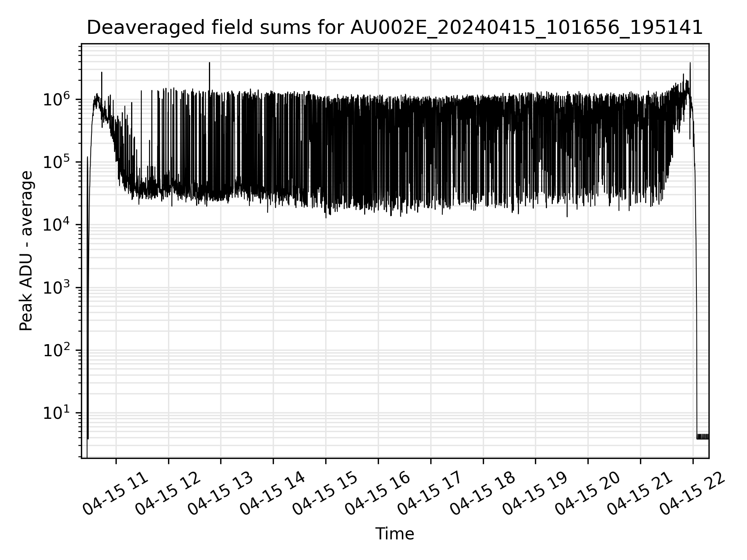Image resolution: width=747 pixels, height=560 pixels.
Task: Click the y tick label 10^3
Action: [x=56, y=287]
